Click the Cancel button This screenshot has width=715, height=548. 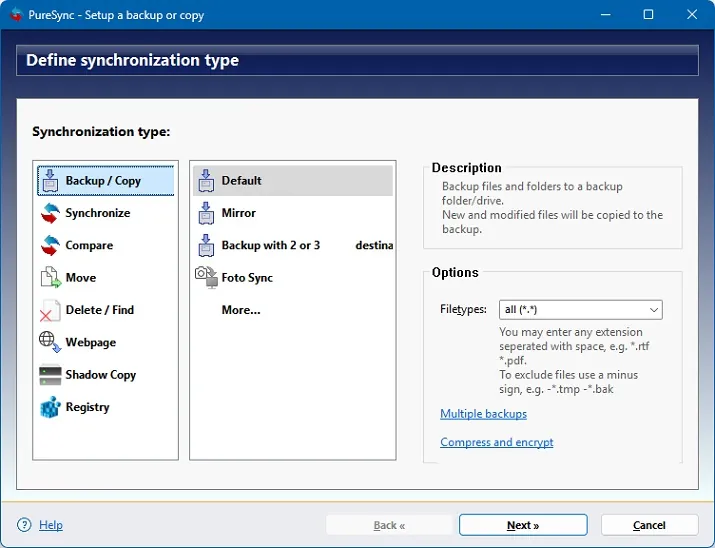pos(649,525)
